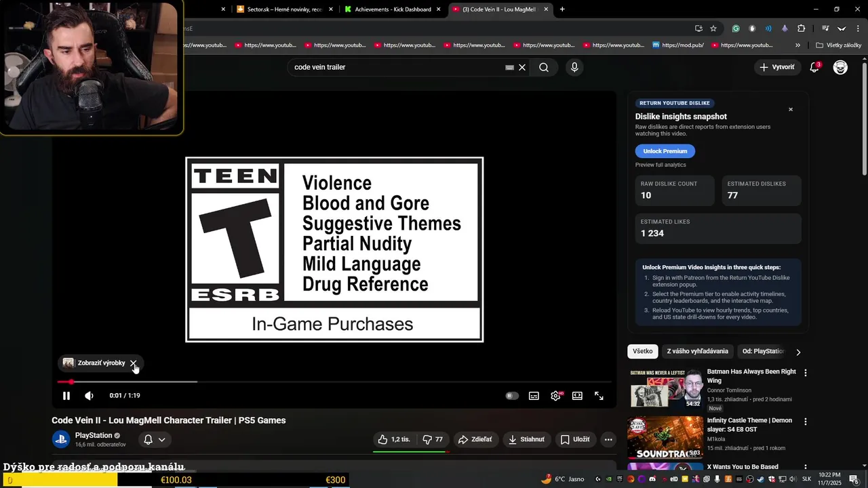Clear the search box text
Screen dimensions: 868x488
coord(522,67)
